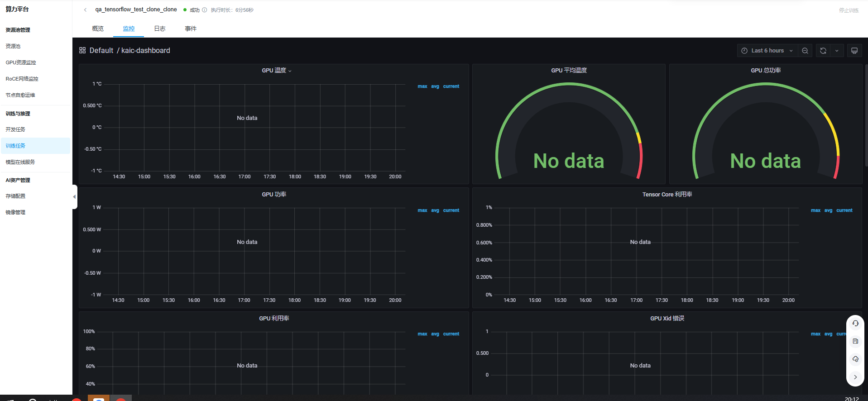This screenshot has height=401, width=868.
Task: Collapse the floating toolbar with the right chevron
Action: [x=855, y=377]
